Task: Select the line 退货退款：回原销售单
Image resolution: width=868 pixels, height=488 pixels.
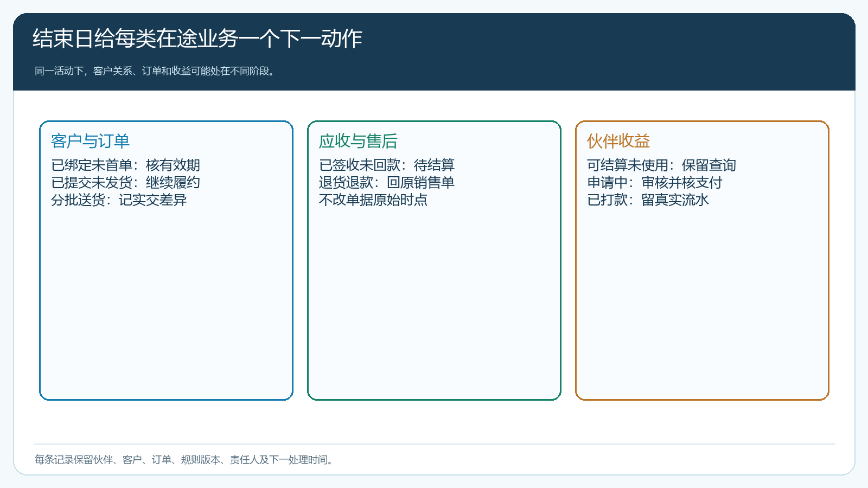Action: point(387,183)
